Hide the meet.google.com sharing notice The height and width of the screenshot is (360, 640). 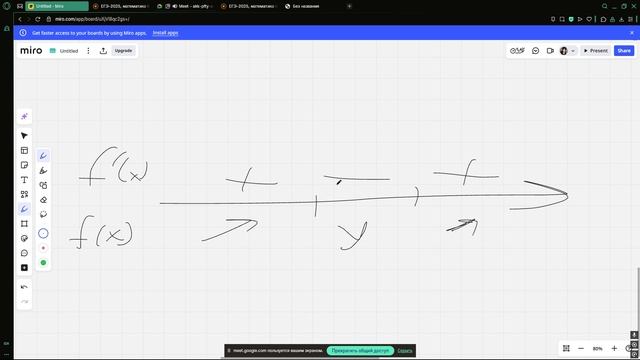coord(405,351)
